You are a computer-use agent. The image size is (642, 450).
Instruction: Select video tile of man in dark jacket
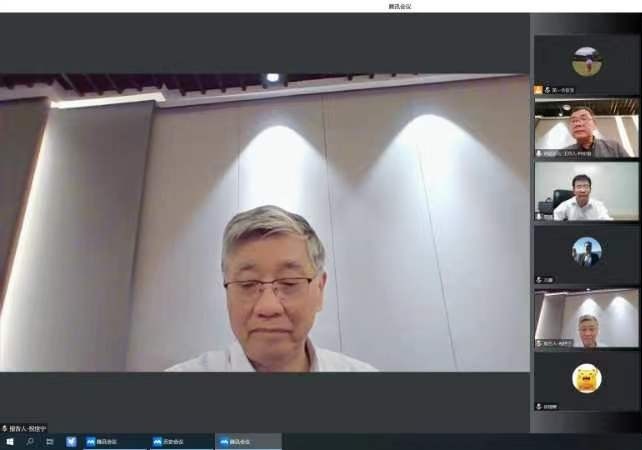[x=586, y=126]
